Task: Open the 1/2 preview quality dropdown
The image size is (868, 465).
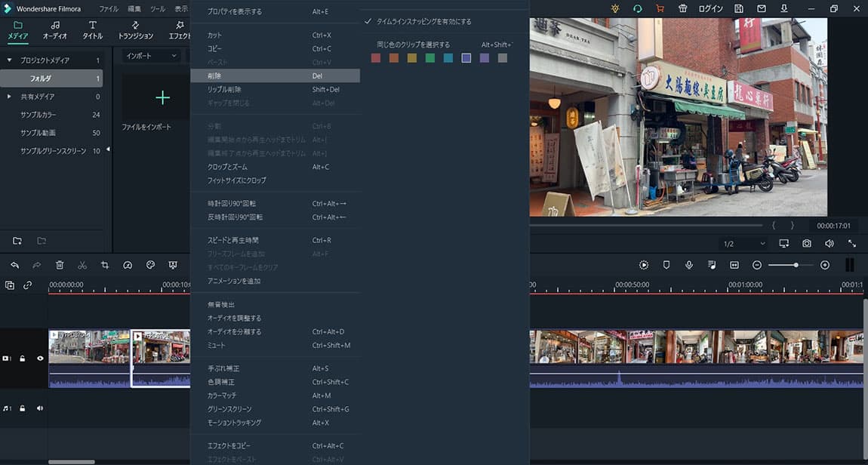Action: tap(743, 244)
